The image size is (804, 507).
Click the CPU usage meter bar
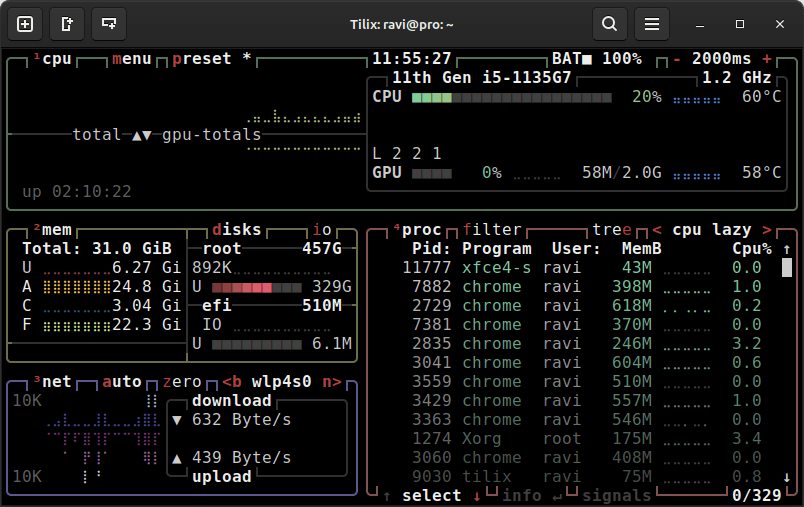click(512, 97)
